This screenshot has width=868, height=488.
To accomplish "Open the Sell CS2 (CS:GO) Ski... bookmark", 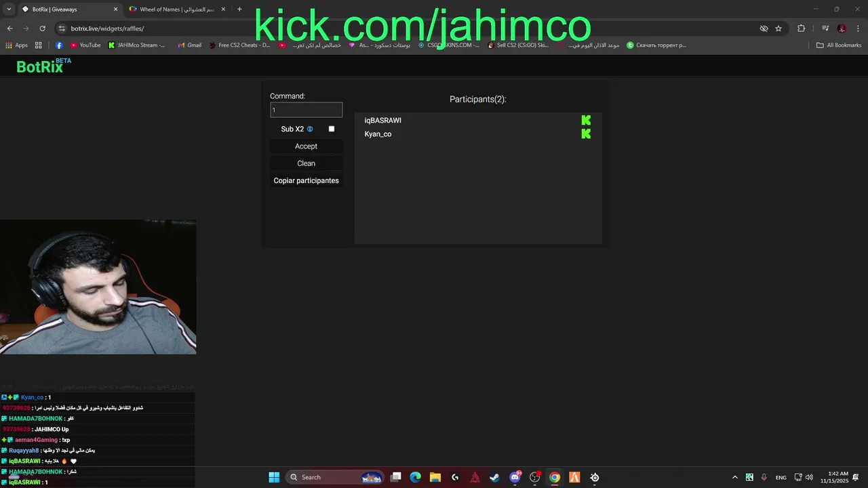I will pos(518,45).
